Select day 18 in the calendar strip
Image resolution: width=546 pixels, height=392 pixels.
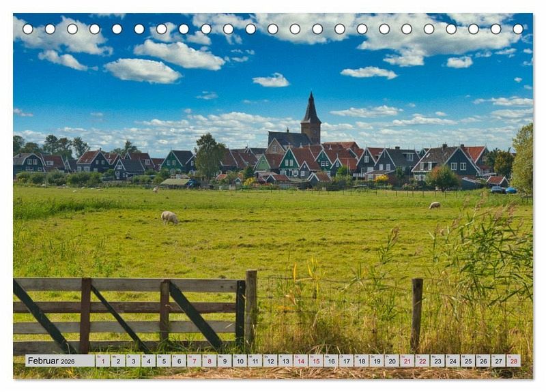(362, 361)
